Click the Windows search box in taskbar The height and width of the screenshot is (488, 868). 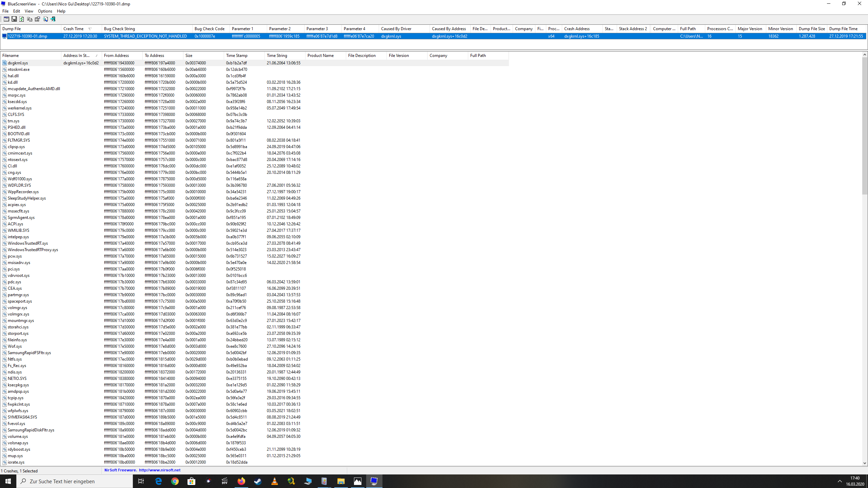pyautogui.click(x=75, y=481)
